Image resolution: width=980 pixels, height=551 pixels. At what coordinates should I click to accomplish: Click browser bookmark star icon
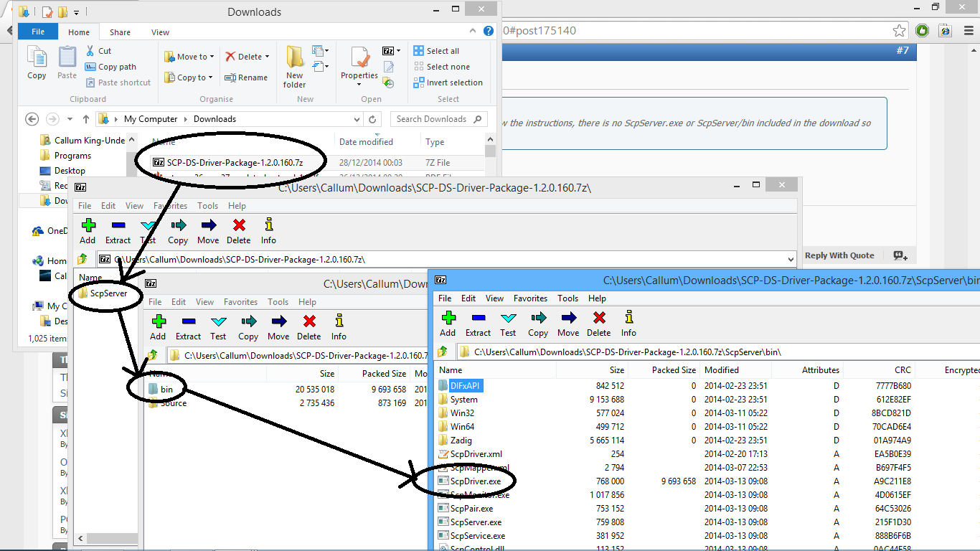coord(899,31)
